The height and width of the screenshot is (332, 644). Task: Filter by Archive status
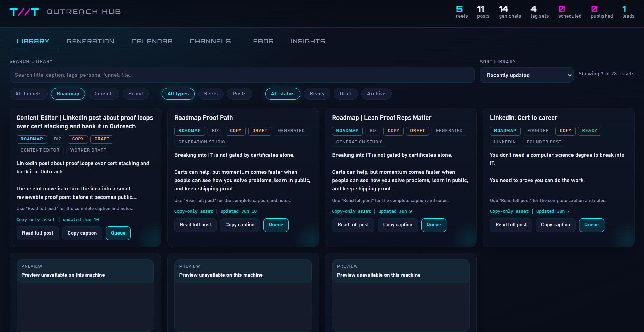(376, 94)
